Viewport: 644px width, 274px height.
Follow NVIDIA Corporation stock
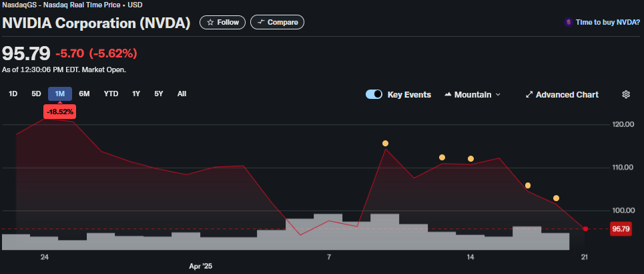click(x=223, y=22)
